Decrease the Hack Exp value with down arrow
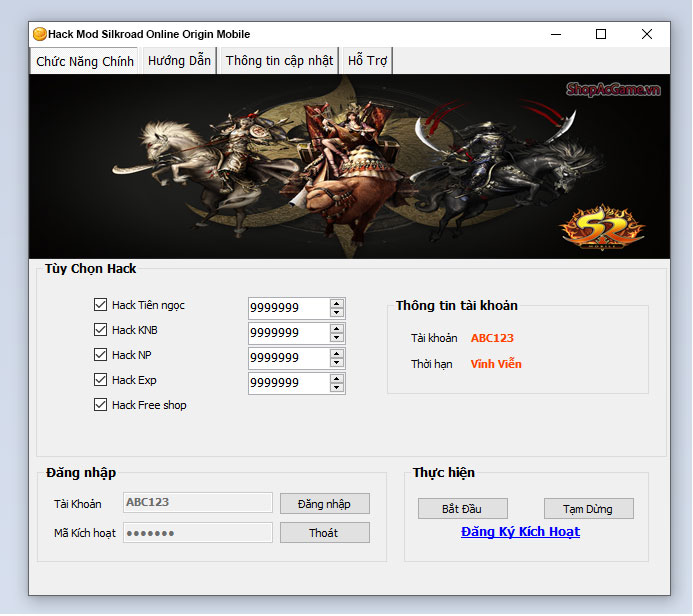Image resolution: width=693 pixels, height=616 pixels. [x=337, y=388]
